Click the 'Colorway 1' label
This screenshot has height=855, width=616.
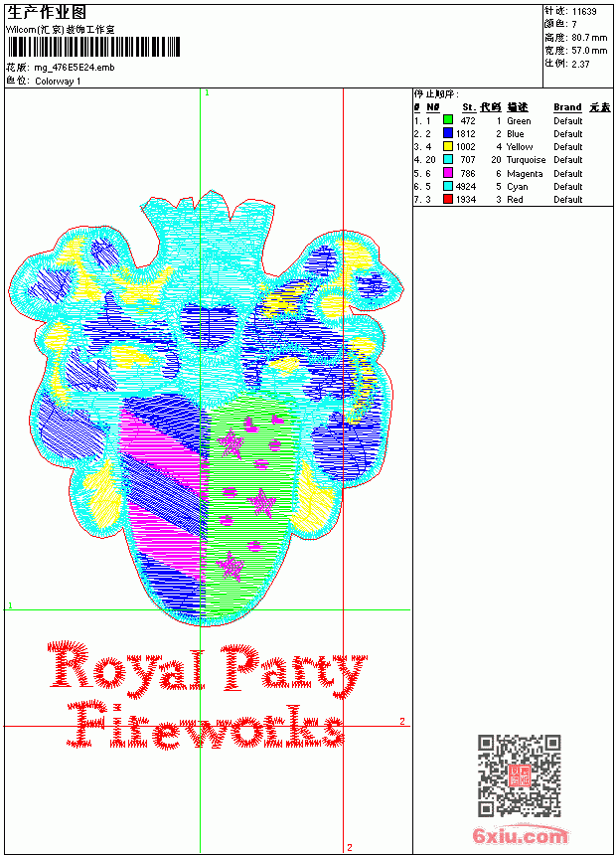(58, 82)
